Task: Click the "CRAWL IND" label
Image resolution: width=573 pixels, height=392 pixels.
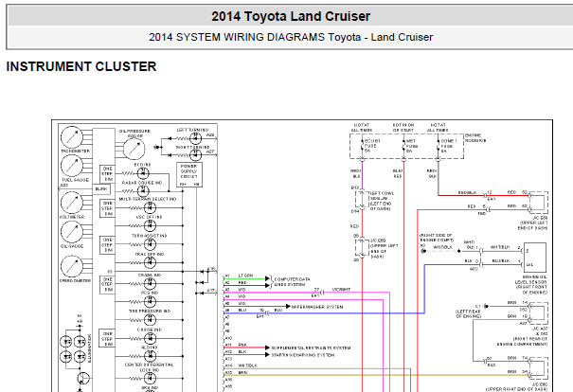Action: click(x=150, y=276)
